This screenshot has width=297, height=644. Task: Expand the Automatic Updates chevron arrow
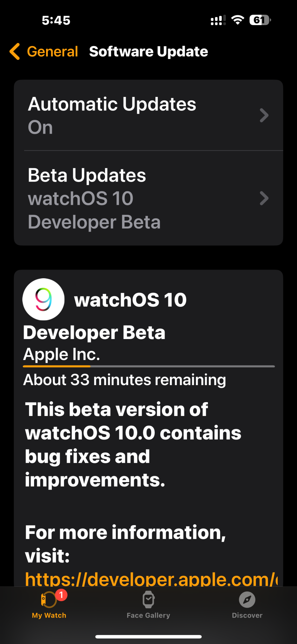pyautogui.click(x=264, y=115)
